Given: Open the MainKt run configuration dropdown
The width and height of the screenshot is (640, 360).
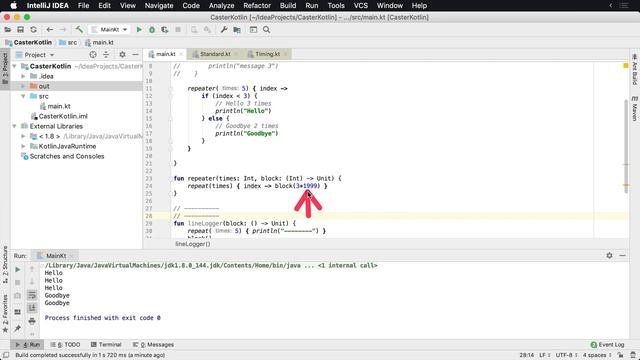Looking at the screenshot, I should (110, 30).
